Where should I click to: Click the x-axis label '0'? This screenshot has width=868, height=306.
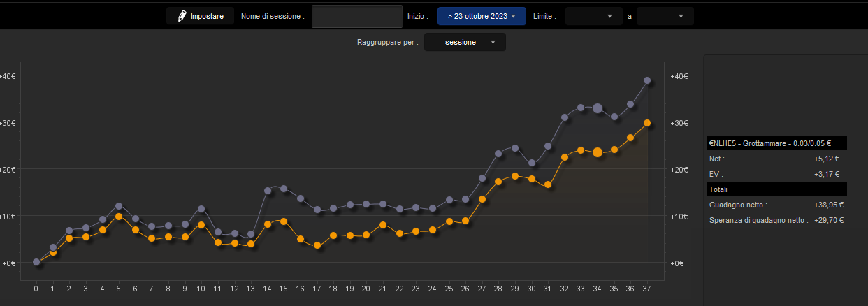[36, 288]
